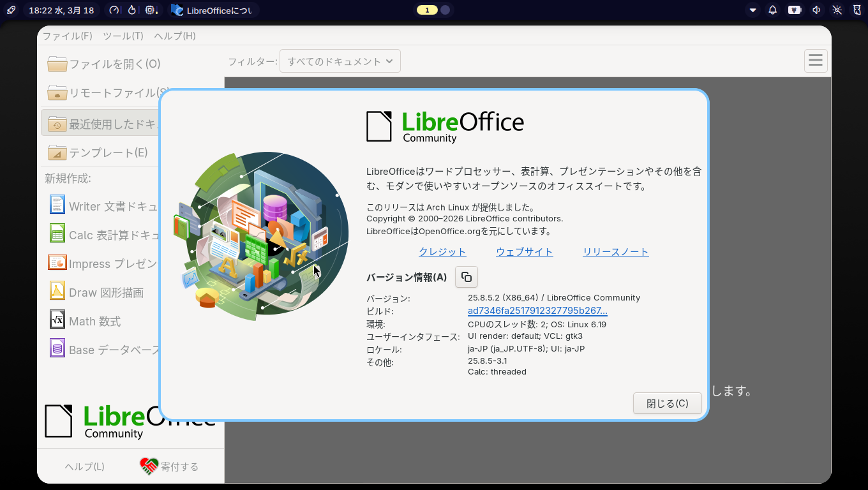
Task: Click the chip icon in the top bar
Action: click(x=151, y=10)
